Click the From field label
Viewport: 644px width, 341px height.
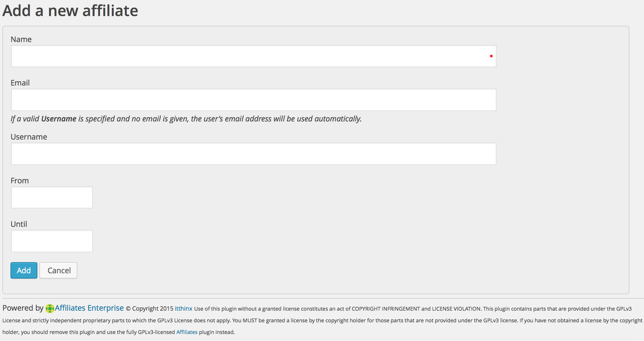point(20,180)
